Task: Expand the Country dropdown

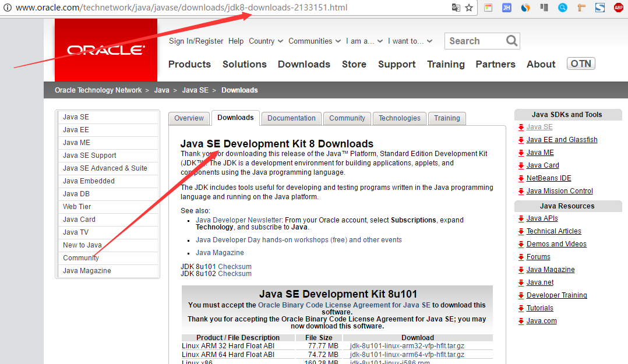Action: (x=266, y=41)
